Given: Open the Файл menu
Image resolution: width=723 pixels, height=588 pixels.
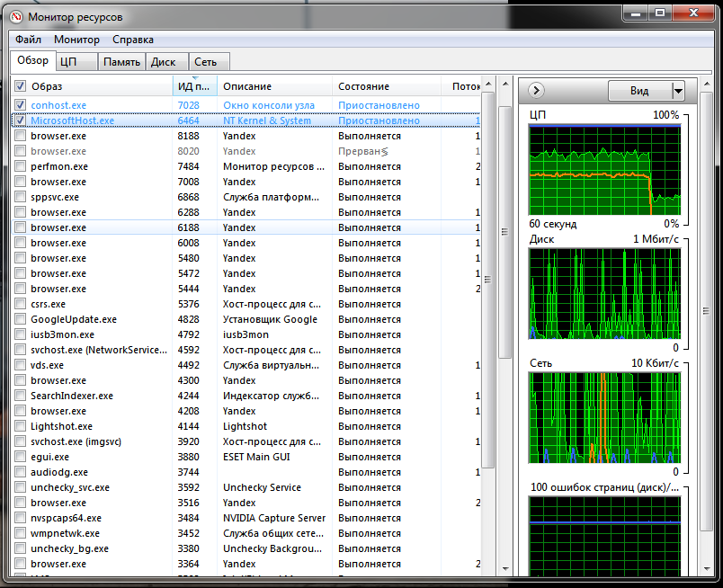Looking at the screenshot, I should coord(28,40).
